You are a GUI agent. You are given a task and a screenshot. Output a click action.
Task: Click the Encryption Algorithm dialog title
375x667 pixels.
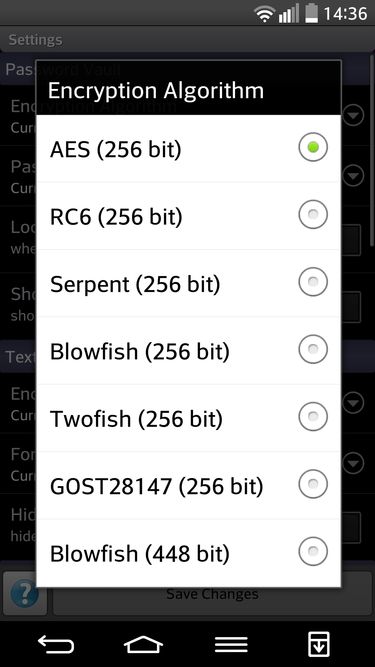point(156,91)
